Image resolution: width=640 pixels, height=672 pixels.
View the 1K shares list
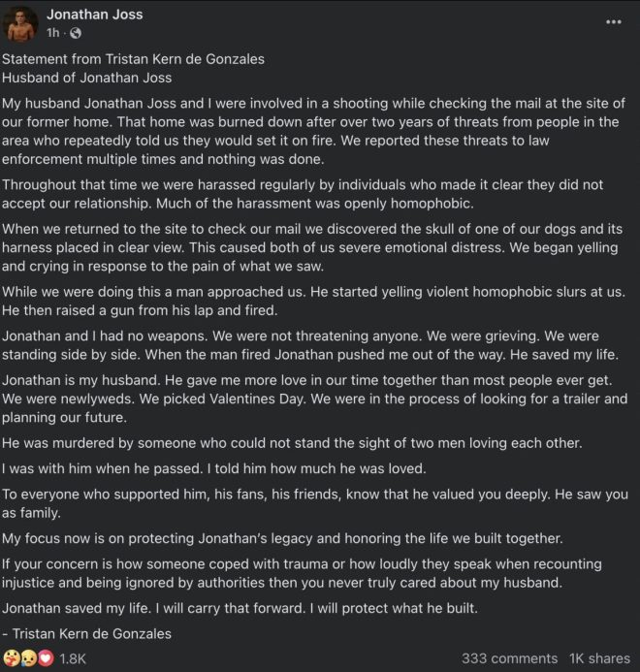pos(599,658)
